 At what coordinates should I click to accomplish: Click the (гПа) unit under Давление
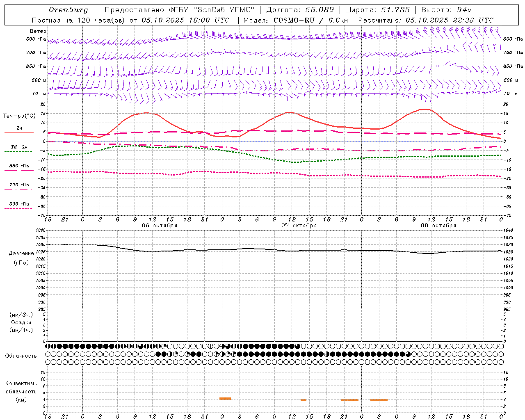(21, 262)
